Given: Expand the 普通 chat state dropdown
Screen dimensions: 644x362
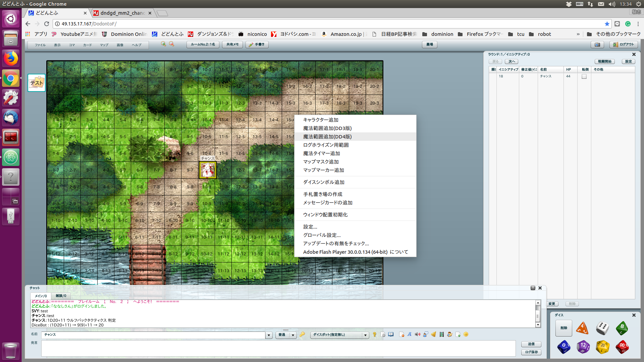Looking at the screenshot, I should coord(293,335).
